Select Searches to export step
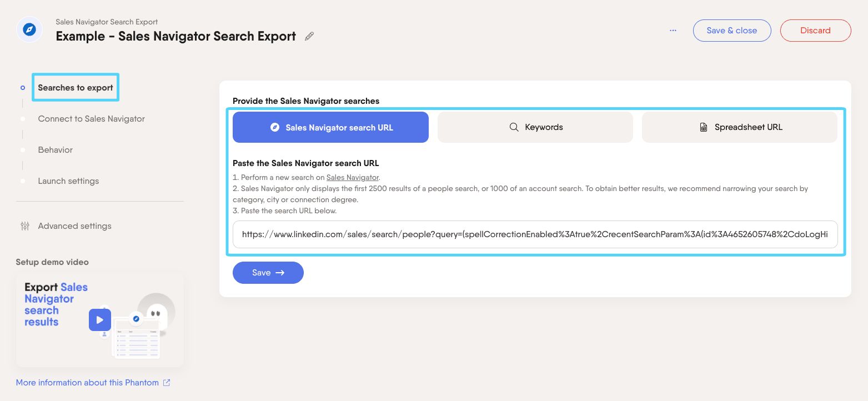 pyautogui.click(x=76, y=88)
